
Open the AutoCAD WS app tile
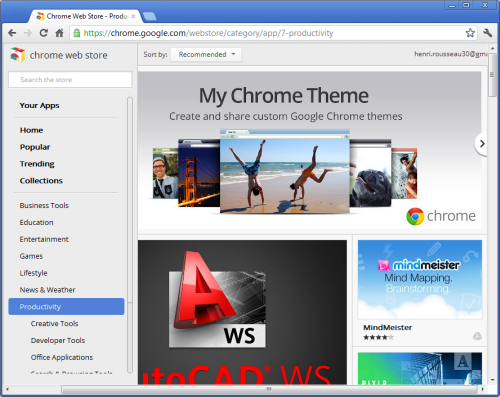242,312
